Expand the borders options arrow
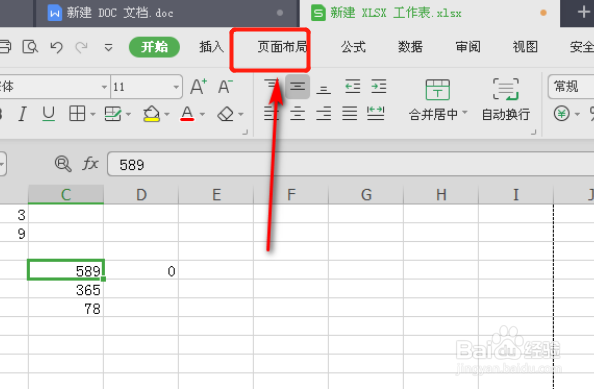 (x=93, y=114)
